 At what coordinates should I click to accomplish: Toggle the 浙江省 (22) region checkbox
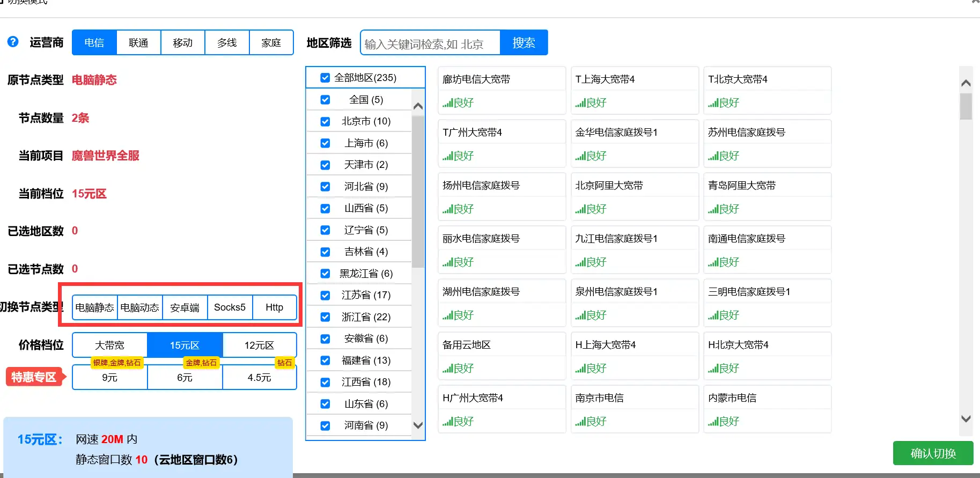pos(325,317)
